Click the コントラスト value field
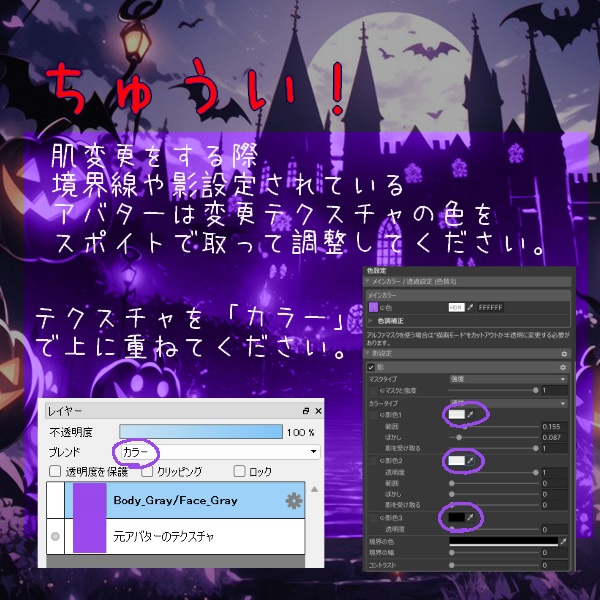 coord(554,565)
